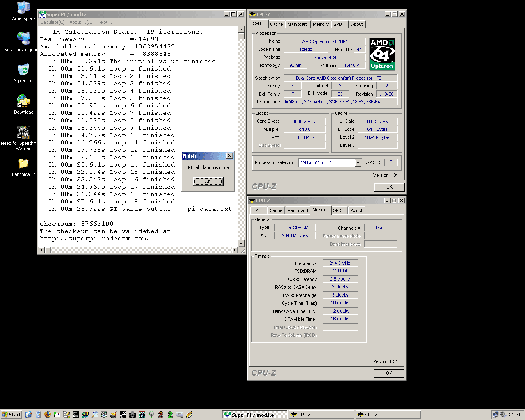
Task: Click OK in the Finish dialog
Action: [208, 181]
